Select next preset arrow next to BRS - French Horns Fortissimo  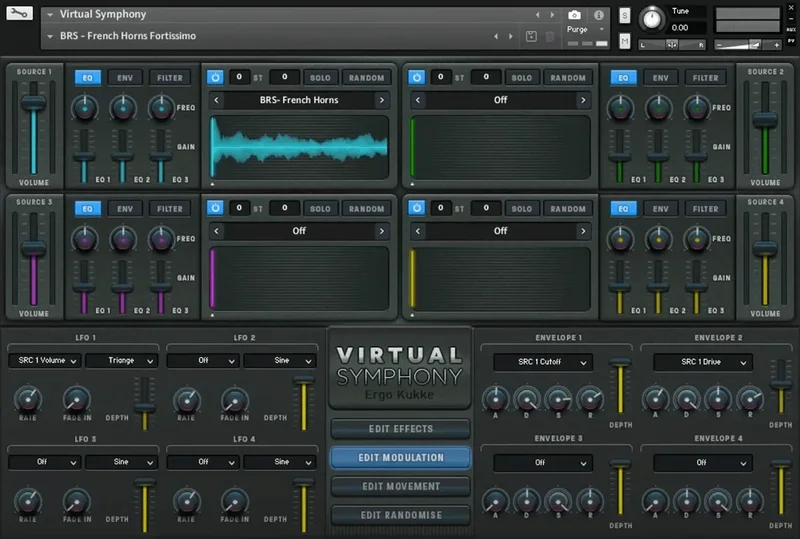[x=511, y=36]
